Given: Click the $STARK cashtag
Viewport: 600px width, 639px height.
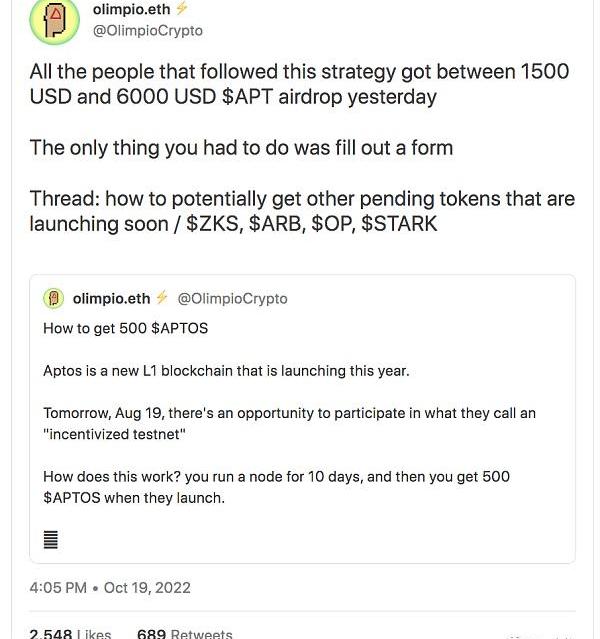Looking at the screenshot, I should (x=399, y=224).
